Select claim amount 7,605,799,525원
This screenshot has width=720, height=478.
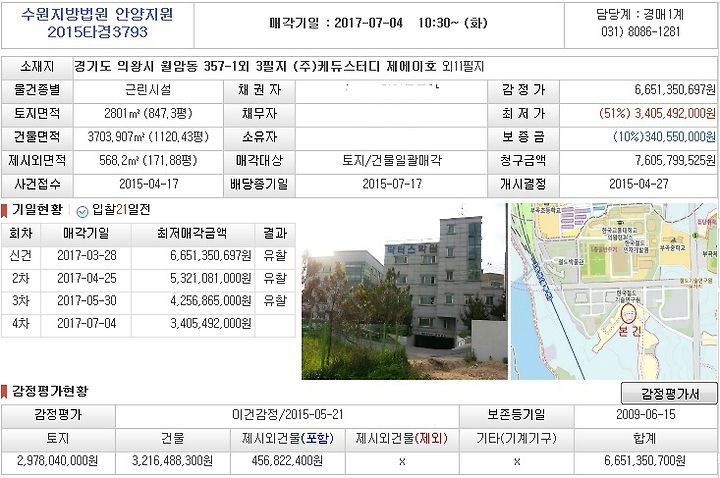[675, 160]
